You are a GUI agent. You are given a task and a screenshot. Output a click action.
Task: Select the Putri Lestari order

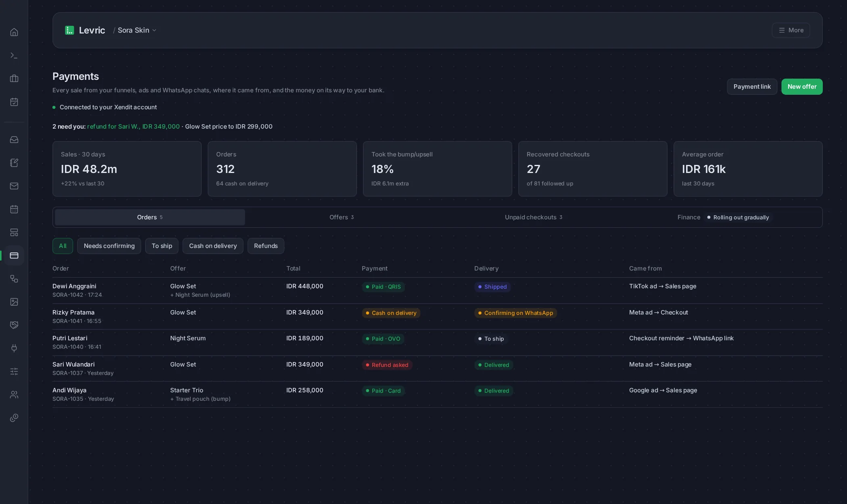click(x=437, y=342)
